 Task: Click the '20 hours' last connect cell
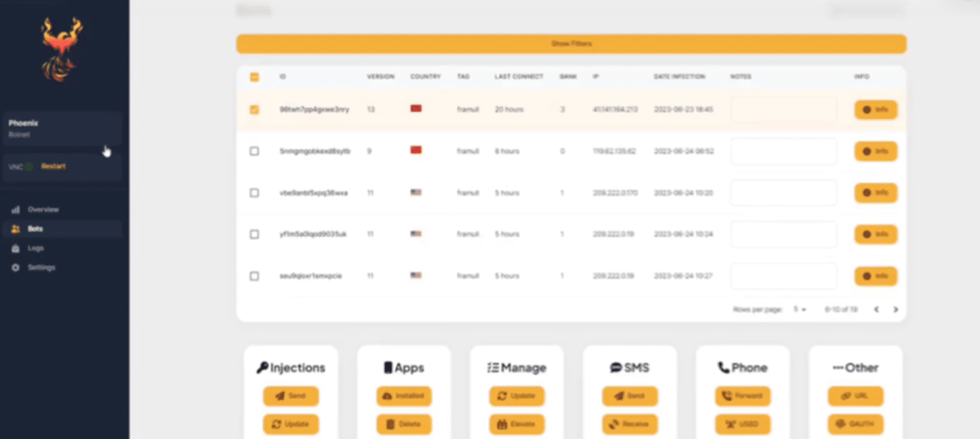pos(509,109)
